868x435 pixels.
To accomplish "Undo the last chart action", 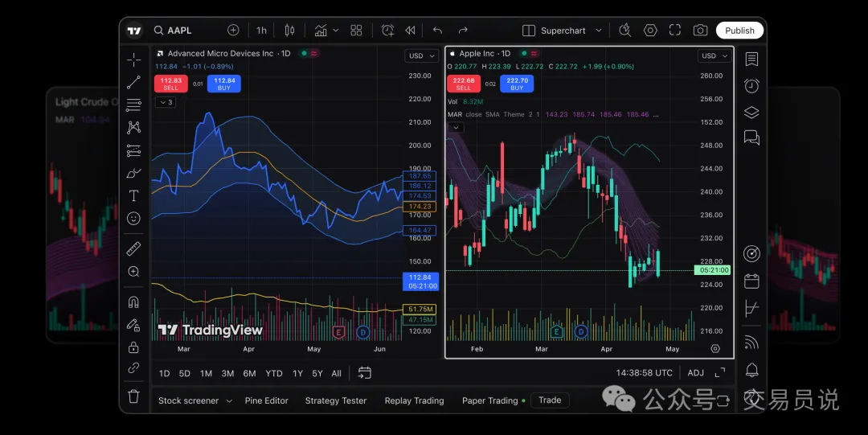I will (x=437, y=31).
